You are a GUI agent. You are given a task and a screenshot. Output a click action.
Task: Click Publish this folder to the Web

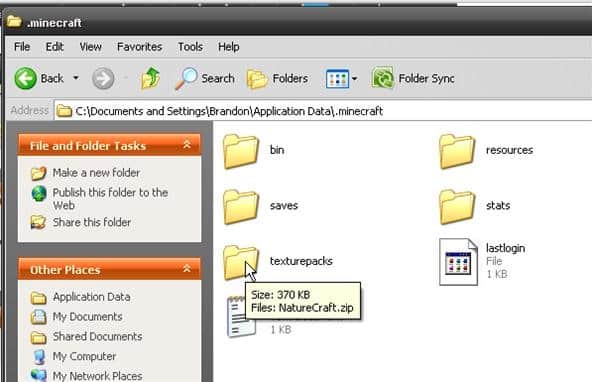click(110, 199)
